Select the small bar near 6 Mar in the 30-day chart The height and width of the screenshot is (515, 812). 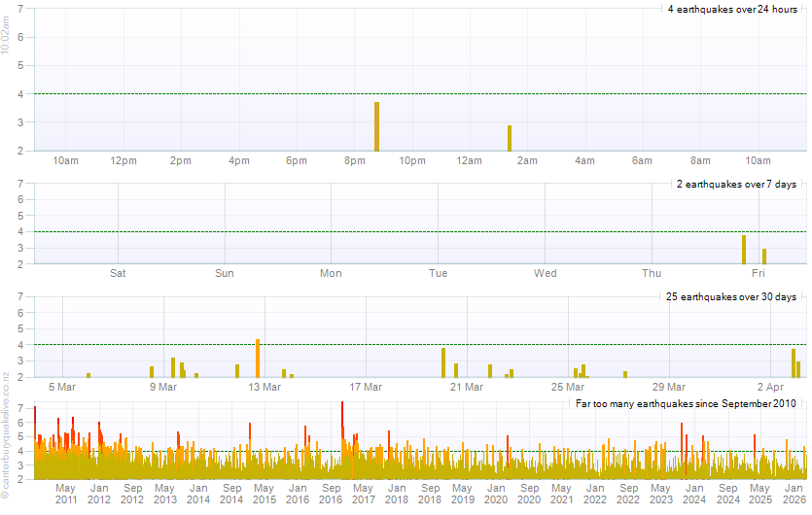click(x=88, y=375)
